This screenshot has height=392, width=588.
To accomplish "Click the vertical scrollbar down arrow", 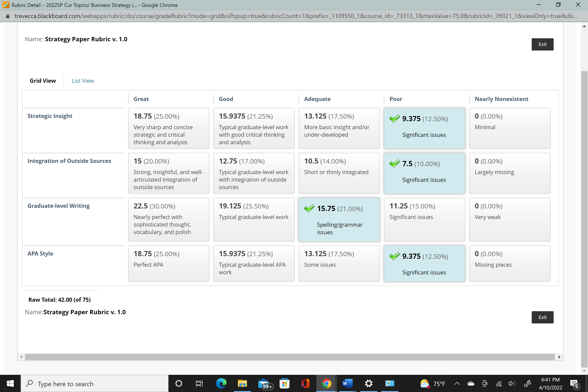I will (584, 371).
